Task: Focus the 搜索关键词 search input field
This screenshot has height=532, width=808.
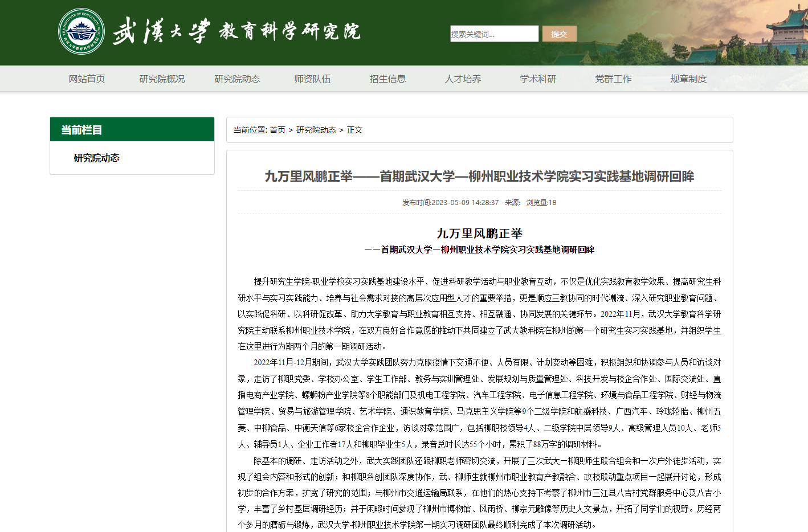Action: point(493,34)
